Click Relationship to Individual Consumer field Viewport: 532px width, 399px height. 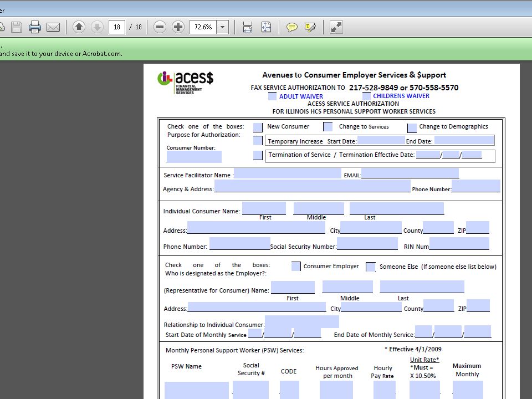tap(301, 321)
